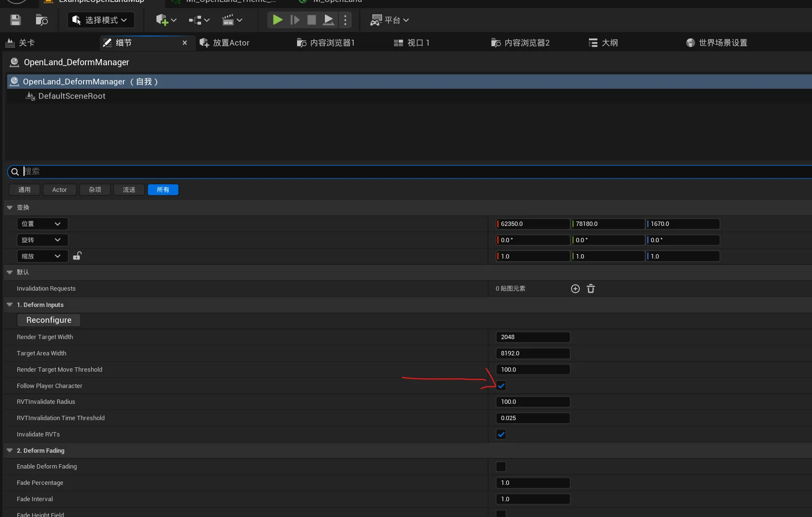Open 内容浏览器1 tab
Viewport: 812px width, 517px height.
(326, 43)
